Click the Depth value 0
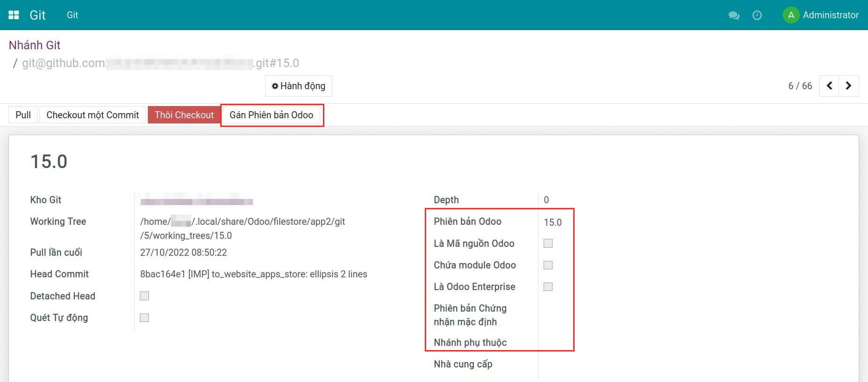The image size is (868, 382). (x=546, y=200)
